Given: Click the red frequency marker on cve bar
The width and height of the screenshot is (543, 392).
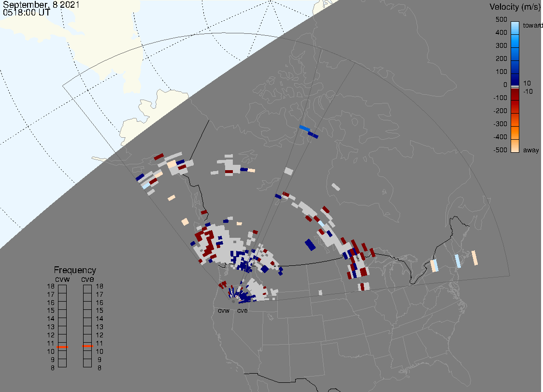Looking at the screenshot, I should (x=87, y=346).
